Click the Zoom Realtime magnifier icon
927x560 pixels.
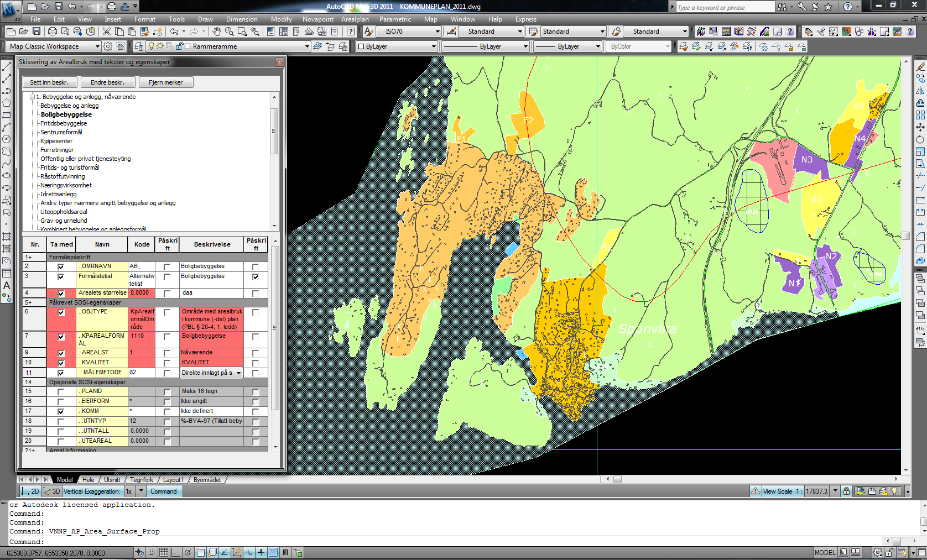(x=229, y=32)
